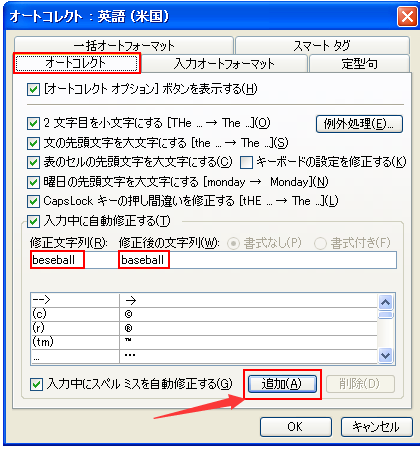Image resolution: width=420 pixels, height=450 pixels.
Task: Toggle 入力中にスペル ミスを自動修正する checkbox
Action: (x=36, y=384)
